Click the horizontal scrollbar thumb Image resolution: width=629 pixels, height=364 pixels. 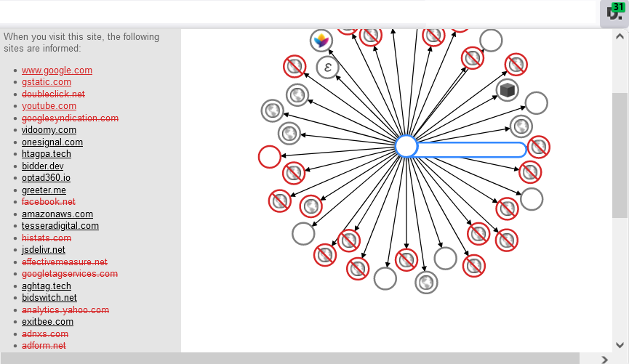click(290, 359)
